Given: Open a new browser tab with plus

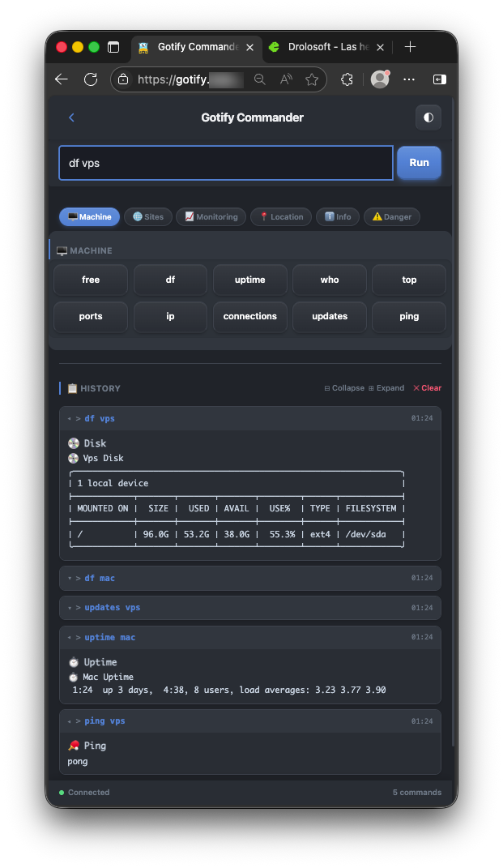Looking at the screenshot, I should click(x=410, y=47).
